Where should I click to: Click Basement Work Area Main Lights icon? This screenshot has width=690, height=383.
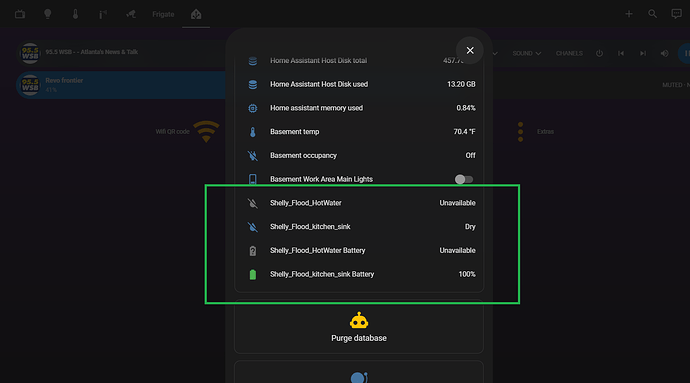pyautogui.click(x=253, y=179)
